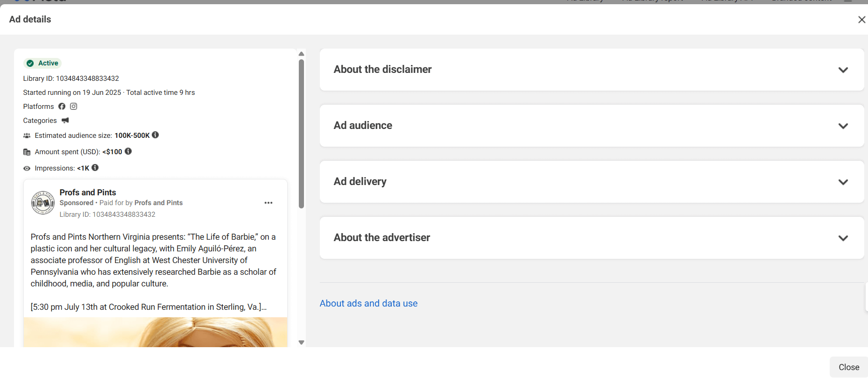868x378 pixels.
Task: Open the Profs and Pints advertiser name
Action: pos(88,193)
